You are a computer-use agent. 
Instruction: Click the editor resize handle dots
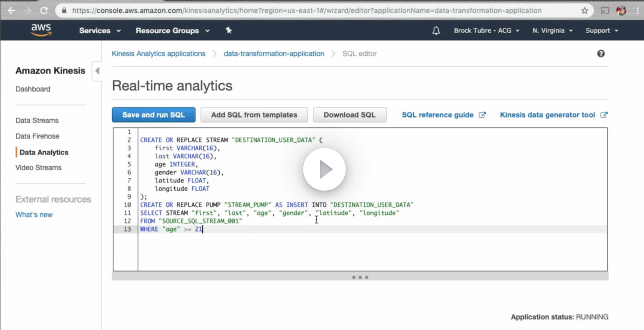pyautogui.click(x=360, y=278)
